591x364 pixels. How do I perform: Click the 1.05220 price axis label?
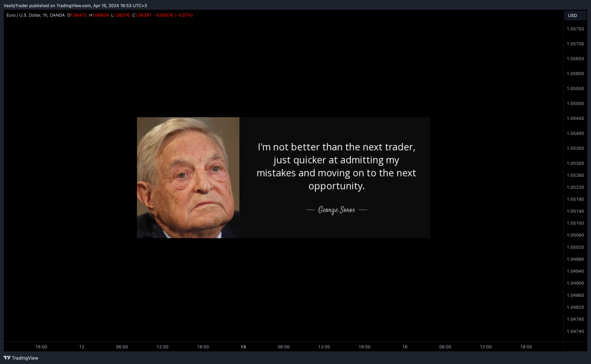pos(575,187)
